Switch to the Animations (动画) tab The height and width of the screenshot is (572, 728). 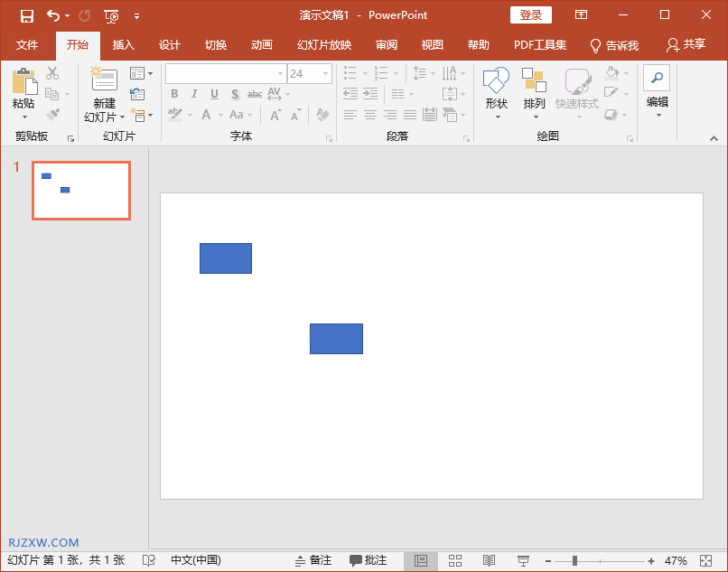(262, 45)
